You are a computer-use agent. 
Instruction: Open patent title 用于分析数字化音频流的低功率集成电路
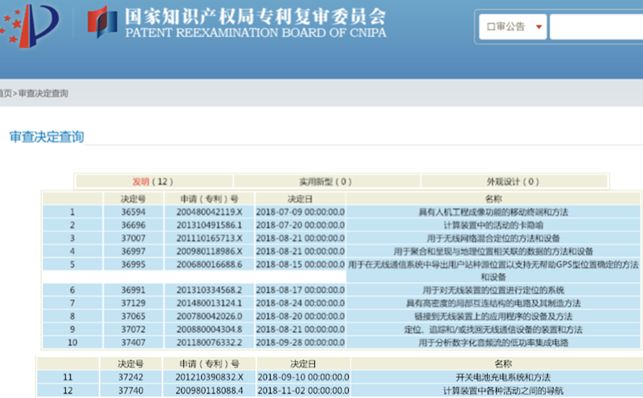coord(493,343)
